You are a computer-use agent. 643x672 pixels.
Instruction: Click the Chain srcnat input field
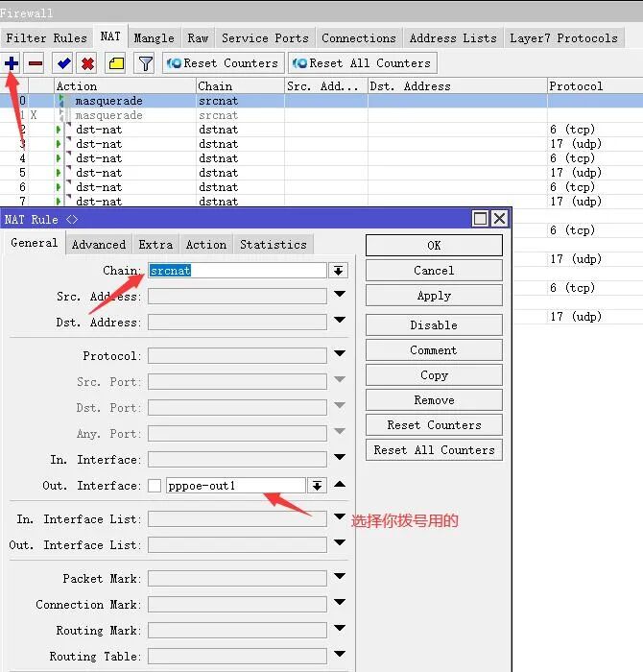point(237,271)
